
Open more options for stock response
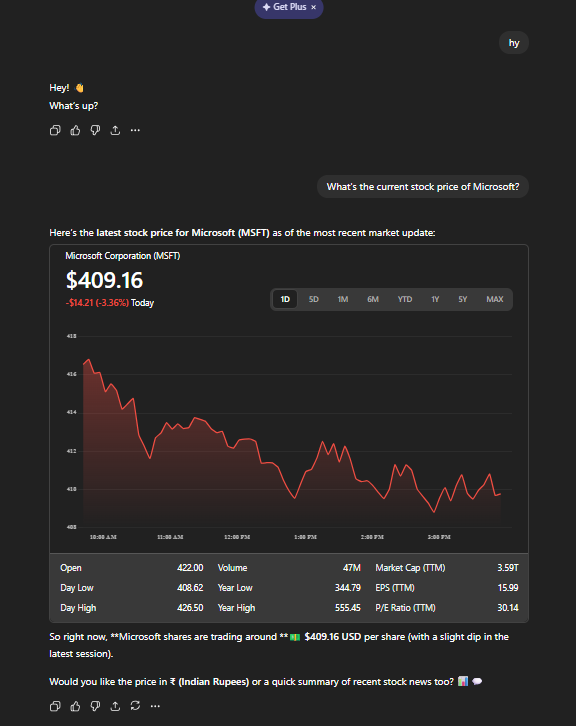point(155,706)
